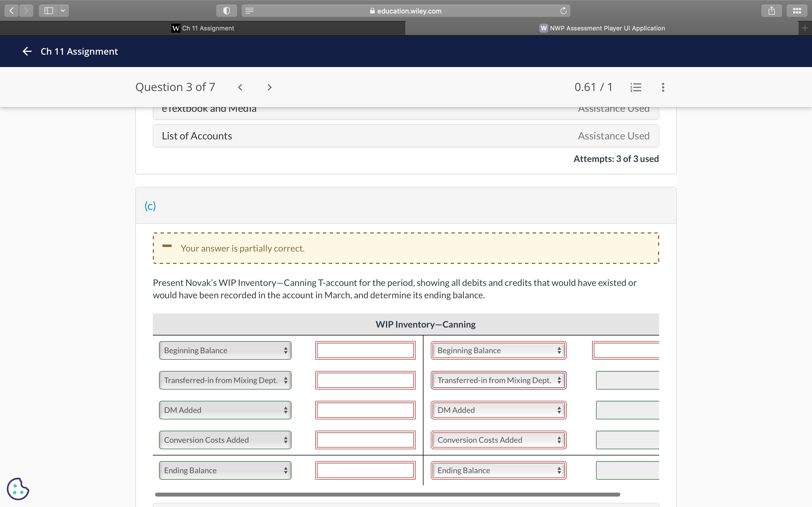Click the (c) section link
The height and width of the screenshot is (507, 812).
(x=150, y=206)
